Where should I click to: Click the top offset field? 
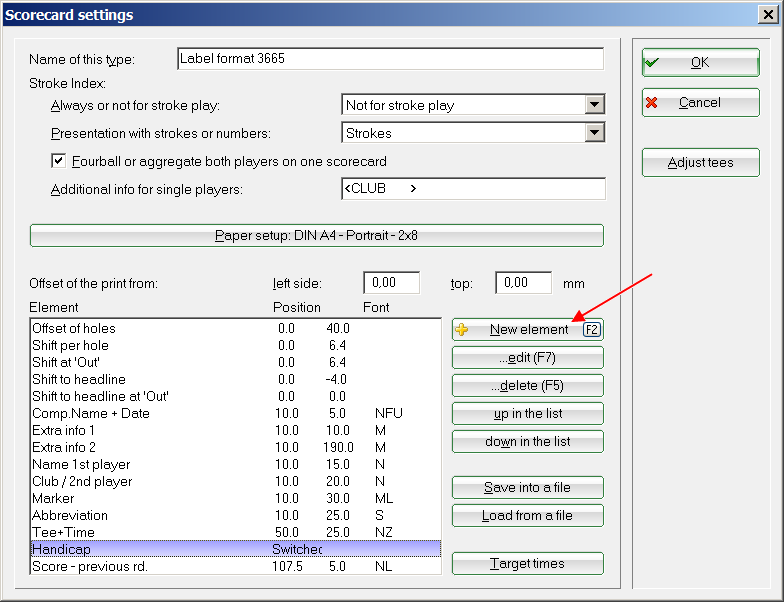click(523, 283)
